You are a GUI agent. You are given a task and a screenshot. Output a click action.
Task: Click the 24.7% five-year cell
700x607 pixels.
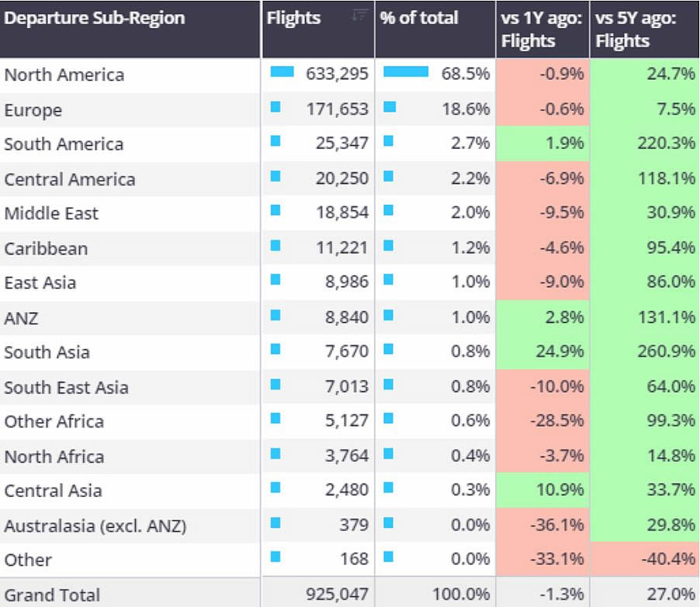point(645,75)
